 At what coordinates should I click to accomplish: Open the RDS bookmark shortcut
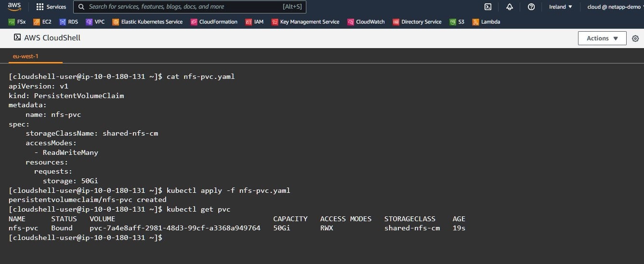[68, 22]
